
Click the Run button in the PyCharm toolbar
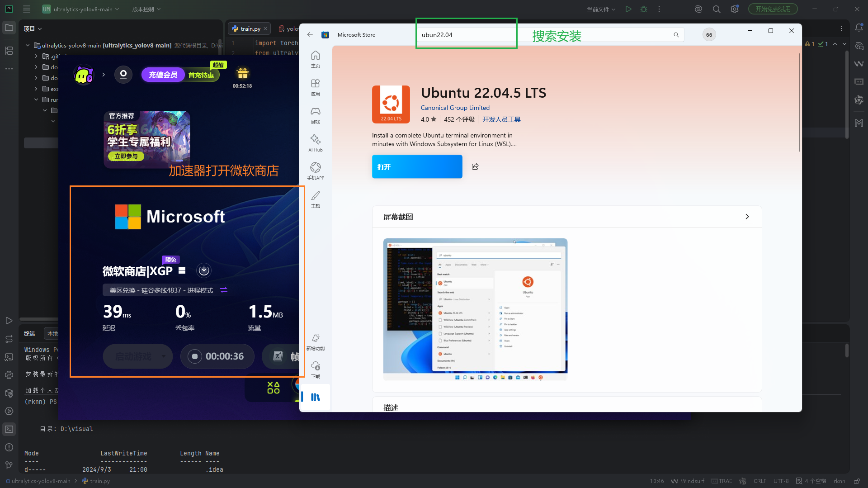[628, 9]
